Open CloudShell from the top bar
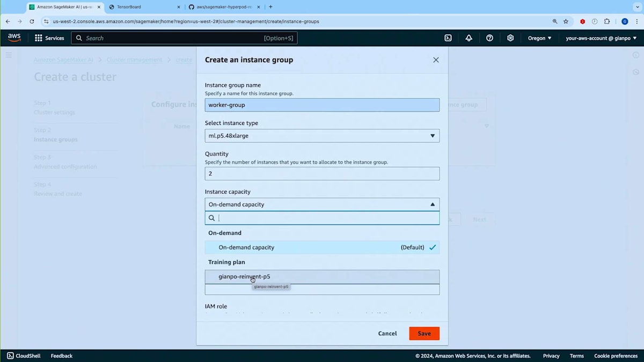This screenshot has width=644, height=362. click(x=448, y=38)
